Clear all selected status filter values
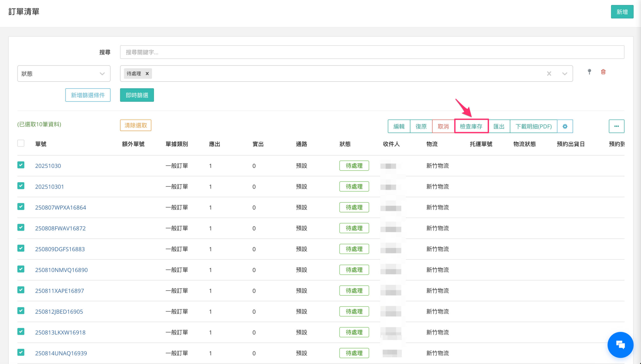 [549, 74]
